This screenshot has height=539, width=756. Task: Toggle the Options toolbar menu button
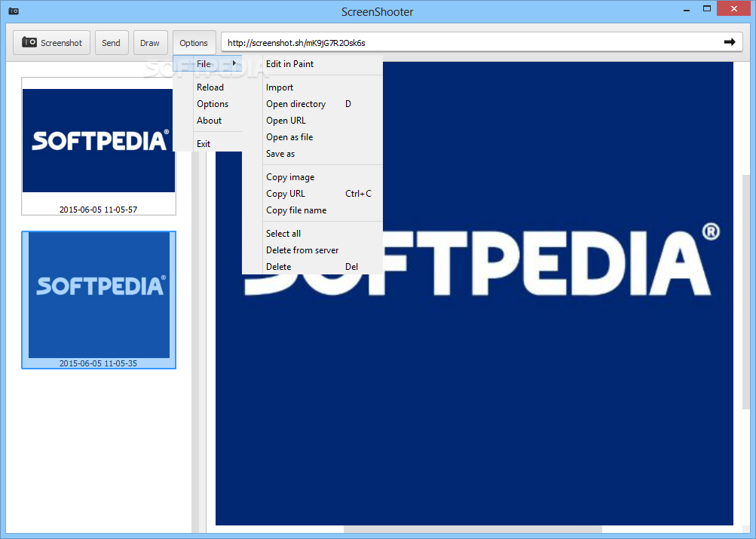[x=194, y=43]
